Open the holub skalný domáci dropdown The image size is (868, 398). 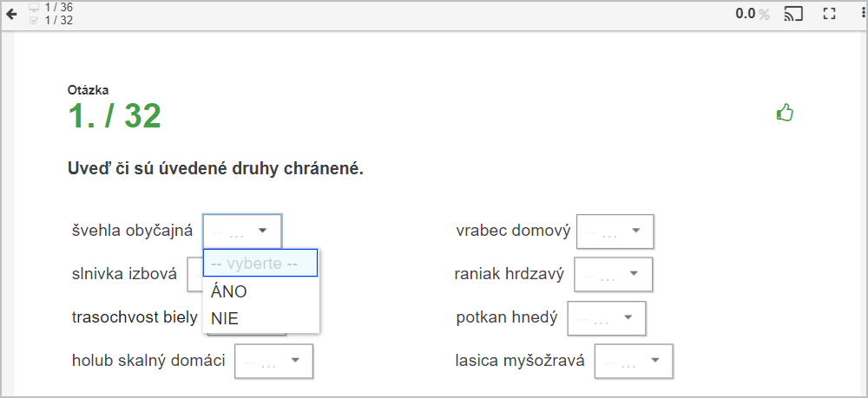pyautogui.click(x=274, y=361)
